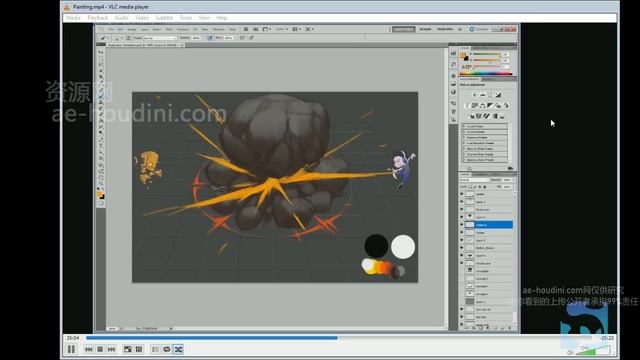The width and height of the screenshot is (640, 360).
Task: Click the elapsed time 25:04 label
Action: tap(73, 338)
